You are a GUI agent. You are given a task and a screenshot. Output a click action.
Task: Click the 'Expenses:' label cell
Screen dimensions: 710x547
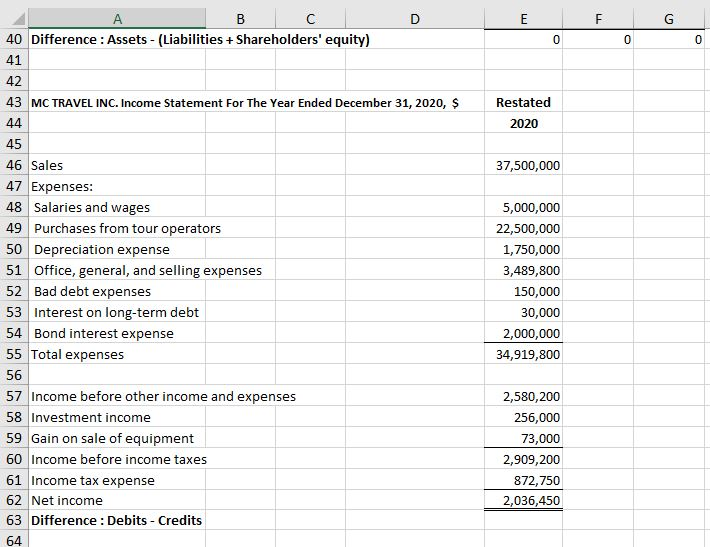click(62, 187)
